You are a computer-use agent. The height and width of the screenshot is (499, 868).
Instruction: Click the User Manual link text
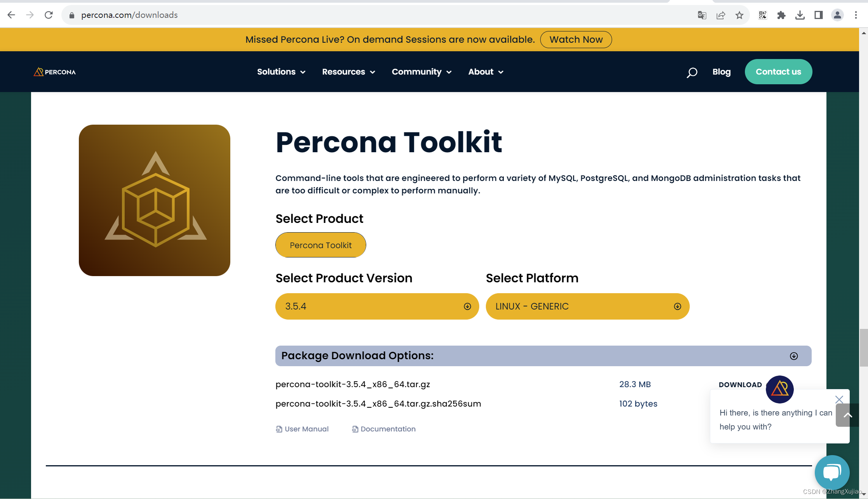306,429
